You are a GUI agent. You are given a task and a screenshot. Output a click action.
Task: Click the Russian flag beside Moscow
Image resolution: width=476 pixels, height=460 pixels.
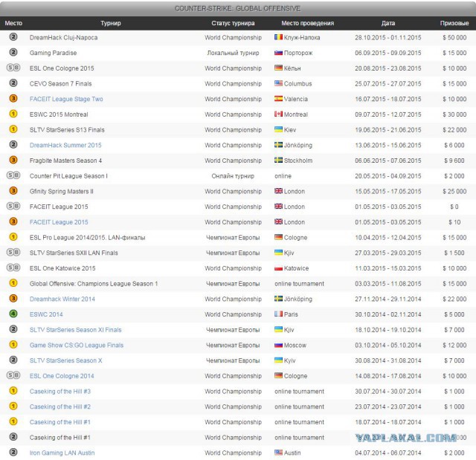pyautogui.click(x=278, y=345)
